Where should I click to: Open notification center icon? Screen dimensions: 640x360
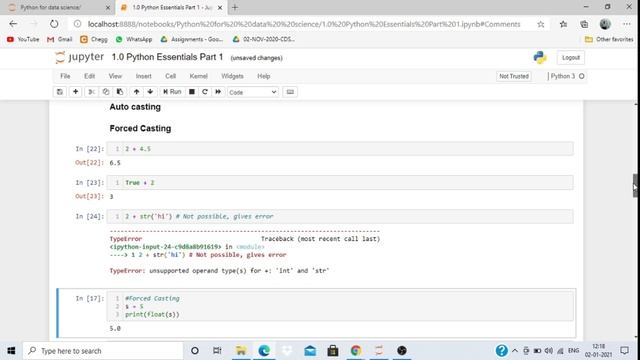tap(624, 351)
